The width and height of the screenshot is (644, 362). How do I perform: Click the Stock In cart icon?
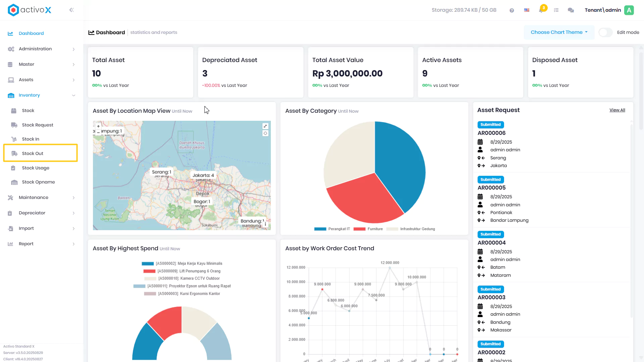pyautogui.click(x=14, y=139)
